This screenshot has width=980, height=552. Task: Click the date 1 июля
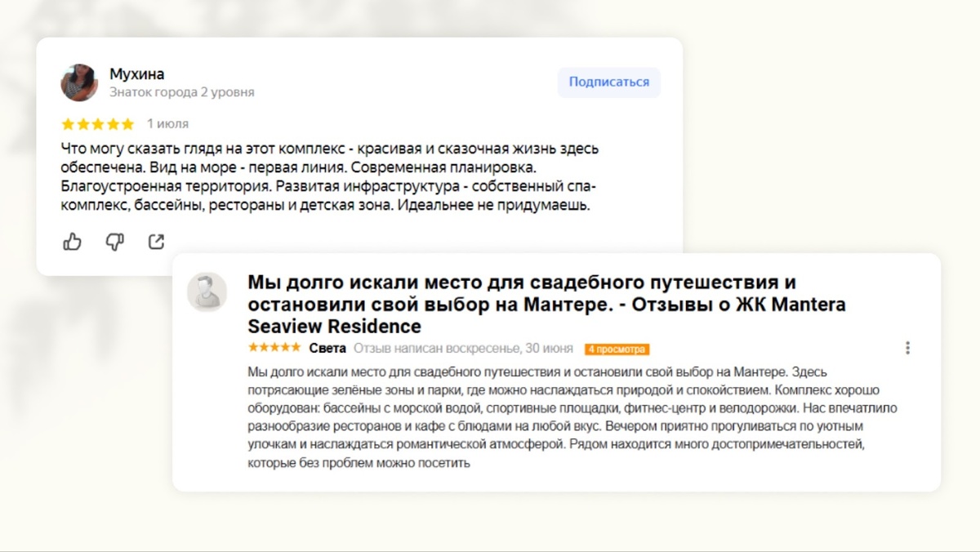click(167, 124)
